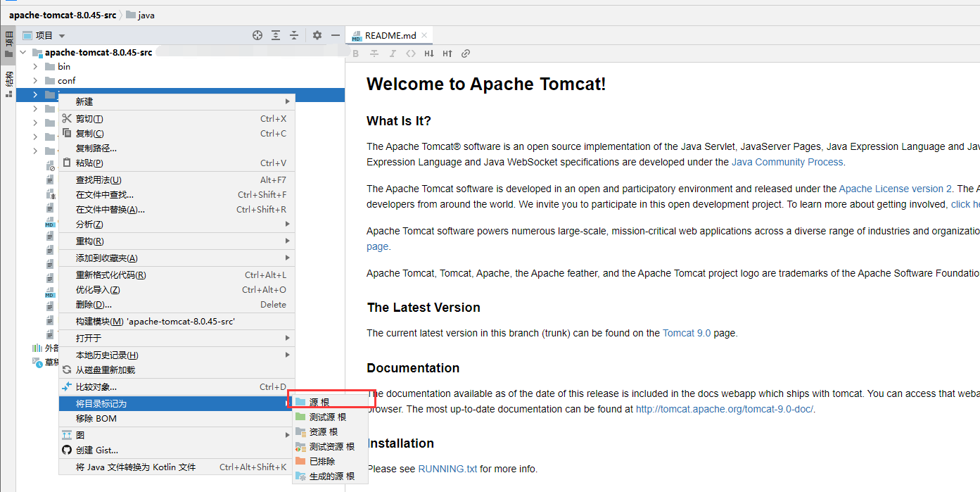Screen dimensions: 980x492
Task: Open 添加到收藏夹 submenu
Action: pyautogui.click(x=177, y=258)
